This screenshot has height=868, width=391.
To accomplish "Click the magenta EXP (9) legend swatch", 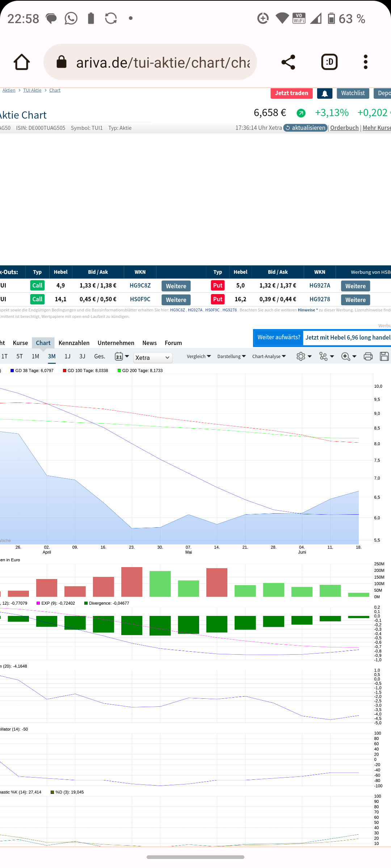I will [x=38, y=603].
